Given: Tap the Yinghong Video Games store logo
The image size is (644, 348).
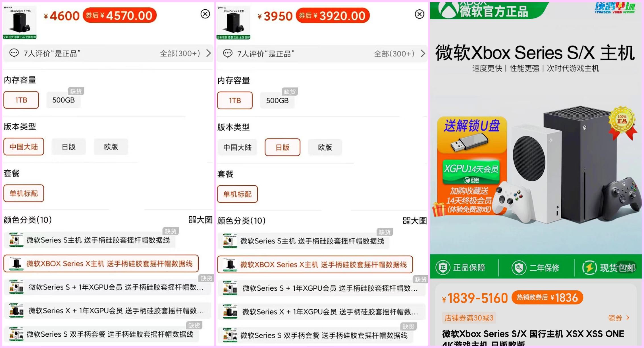Looking at the screenshot, I should click(x=615, y=8).
